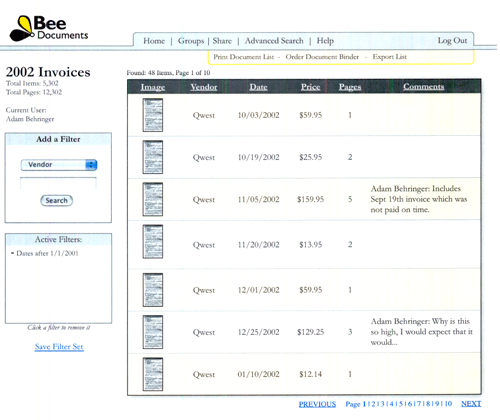The width and height of the screenshot is (500, 420).
Task: Click the comment starting 'Why is this so high'
Action: [421, 332]
